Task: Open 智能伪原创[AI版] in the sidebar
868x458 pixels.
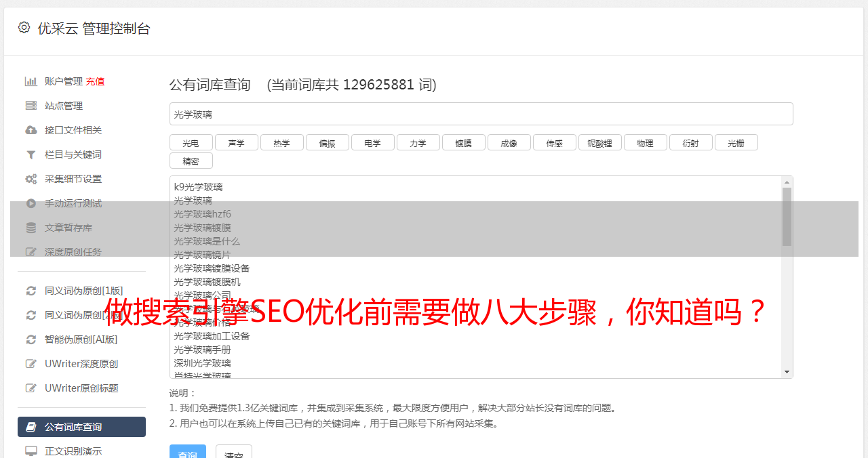Action: 81,339
